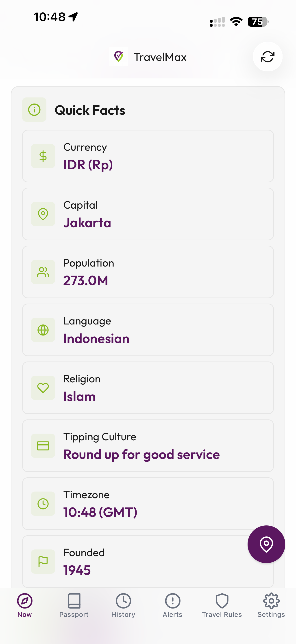Open the Settings tab
Screen dimensions: 296x644
pyautogui.click(x=271, y=605)
